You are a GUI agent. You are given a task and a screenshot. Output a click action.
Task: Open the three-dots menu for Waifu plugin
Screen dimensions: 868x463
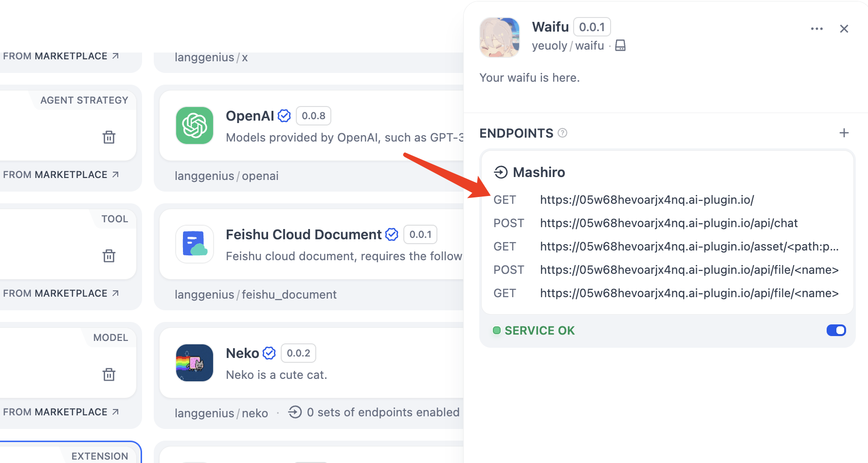point(816,29)
